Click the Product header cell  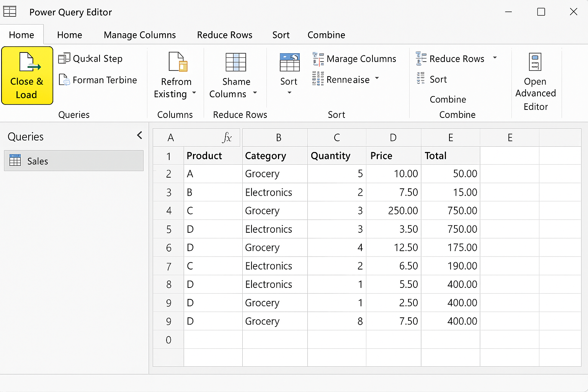tap(213, 156)
